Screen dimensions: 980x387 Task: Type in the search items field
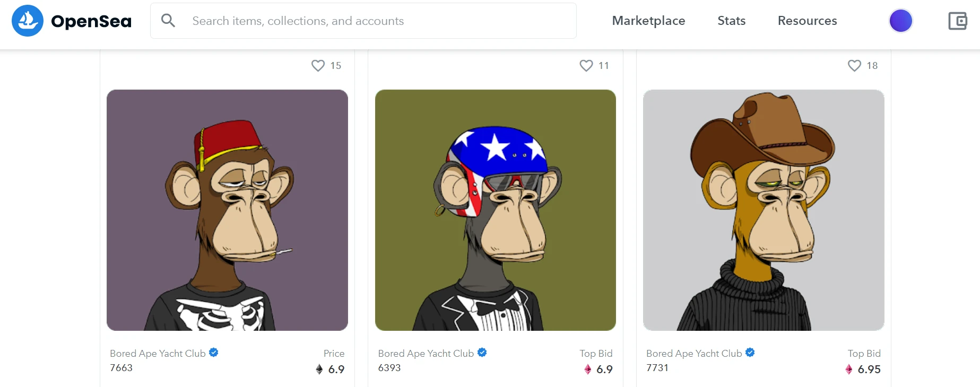click(371, 21)
